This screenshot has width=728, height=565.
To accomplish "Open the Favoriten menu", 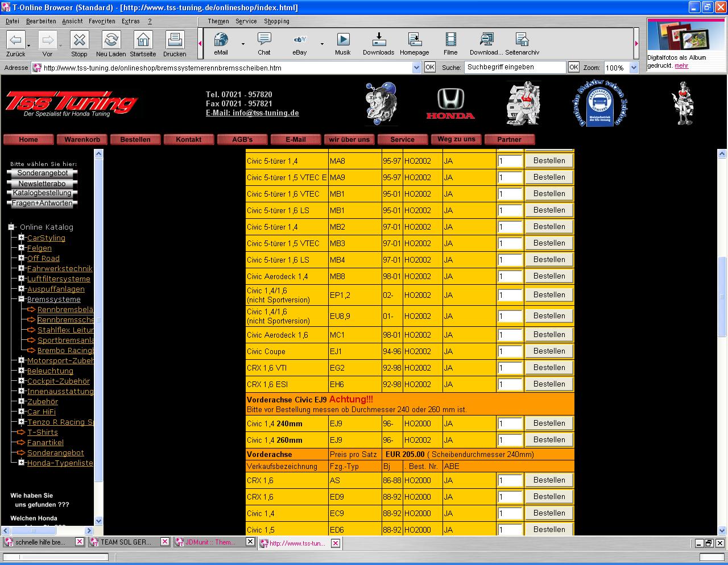I will click(x=102, y=21).
